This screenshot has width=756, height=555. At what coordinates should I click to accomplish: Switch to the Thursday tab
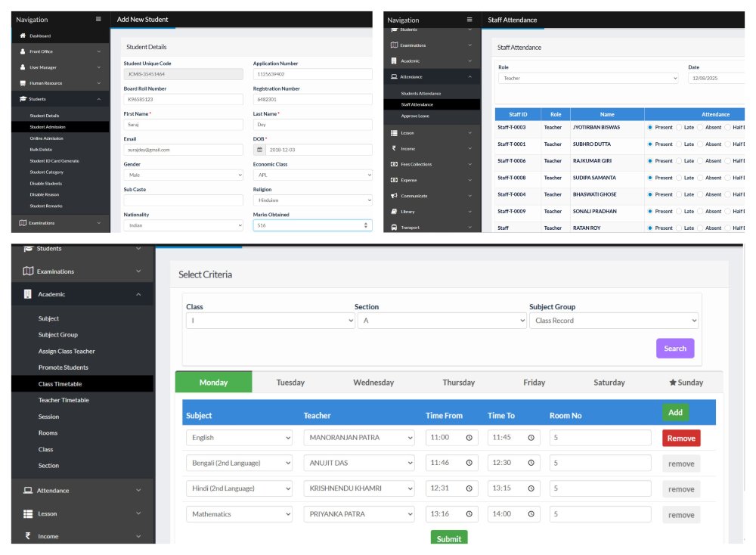pyautogui.click(x=459, y=383)
